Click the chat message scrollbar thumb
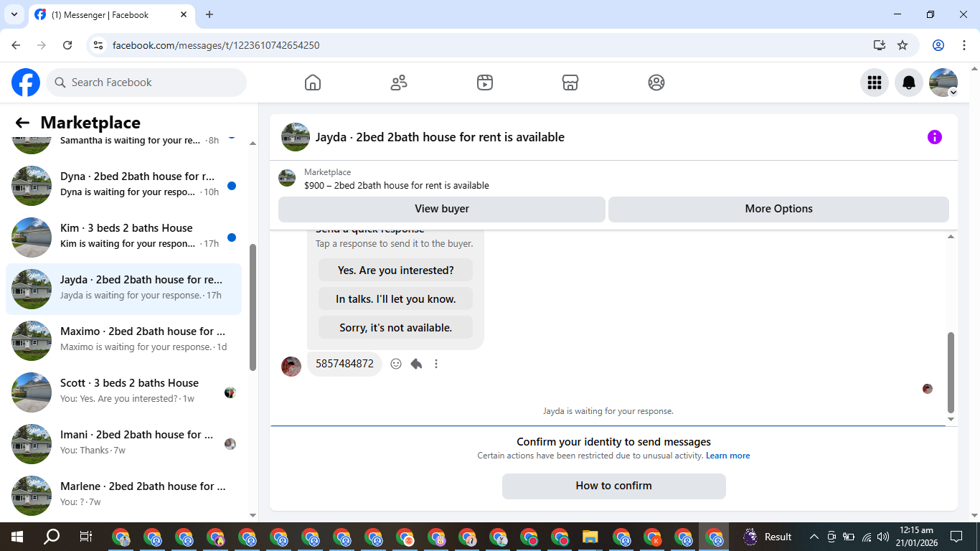 [951, 372]
